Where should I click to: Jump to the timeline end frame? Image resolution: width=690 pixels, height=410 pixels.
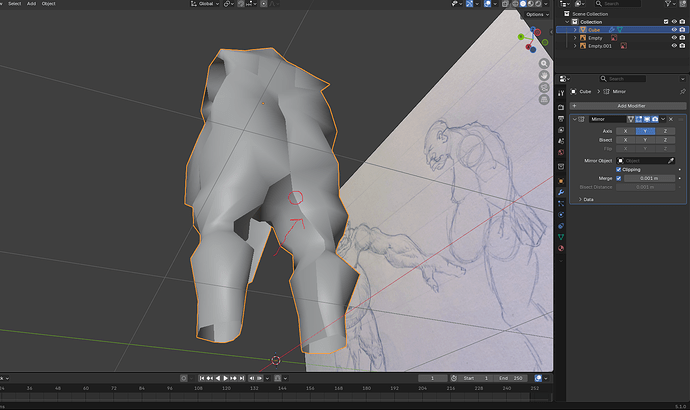(242, 378)
